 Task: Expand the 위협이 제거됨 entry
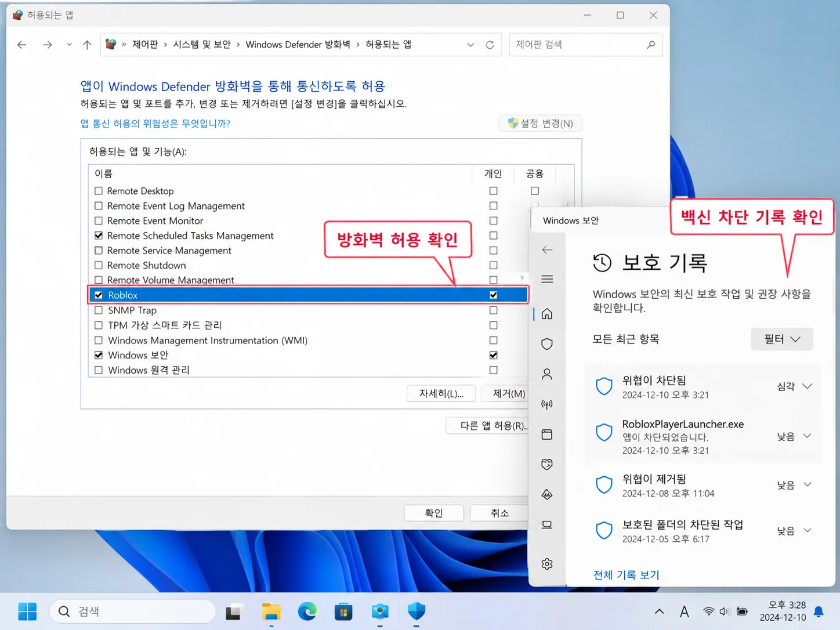click(x=808, y=485)
